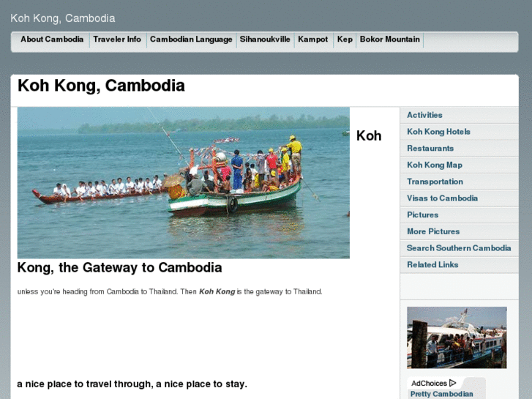Click the Pretty Cambodian ad link
Viewport: 532px width, 399px height.
441,394
